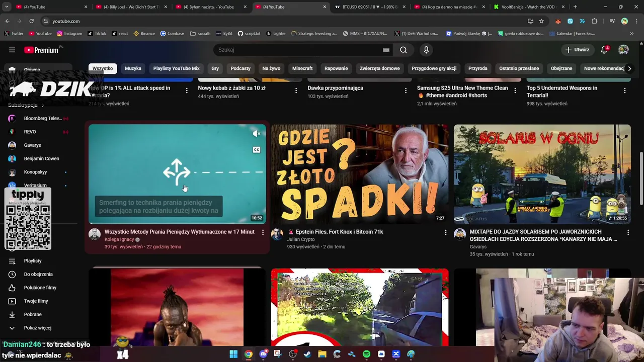The width and height of the screenshot is (644, 362).
Task: Open Chrome extensions puzzle icon
Action: pos(595,21)
